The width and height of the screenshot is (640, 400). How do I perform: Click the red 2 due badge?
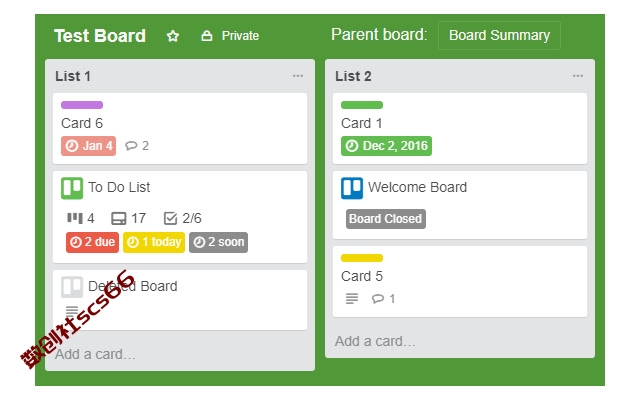tap(93, 242)
